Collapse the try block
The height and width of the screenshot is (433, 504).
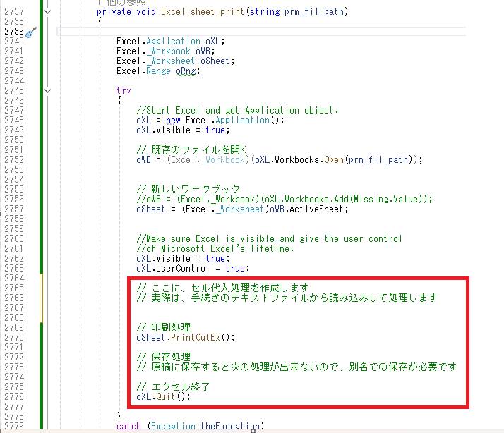[x=47, y=90]
